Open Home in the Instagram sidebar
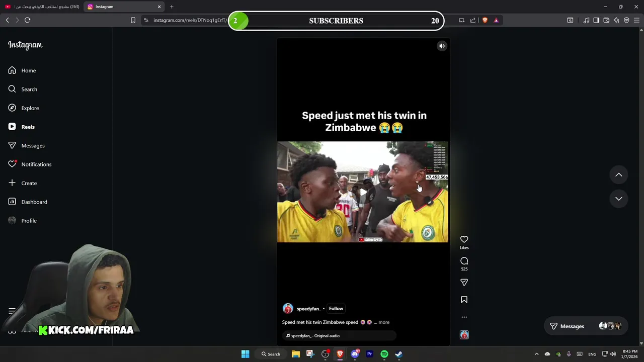This screenshot has height=362, width=644. 22,70
